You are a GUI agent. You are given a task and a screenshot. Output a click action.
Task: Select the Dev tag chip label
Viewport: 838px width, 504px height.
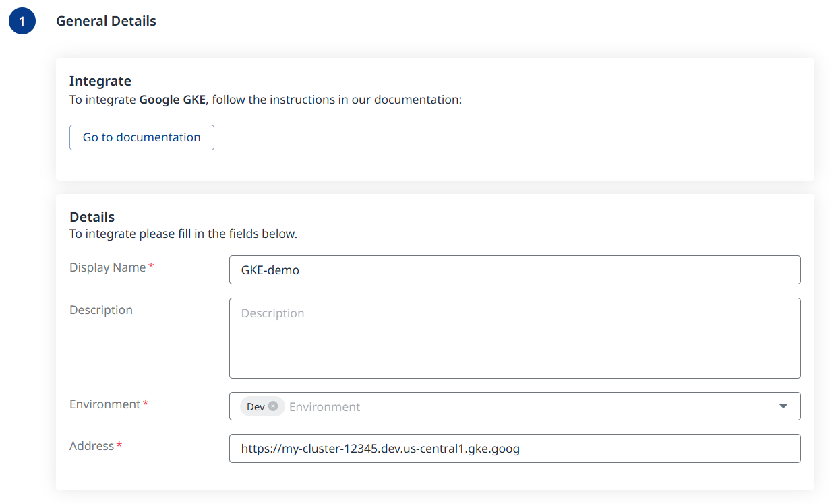256,407
